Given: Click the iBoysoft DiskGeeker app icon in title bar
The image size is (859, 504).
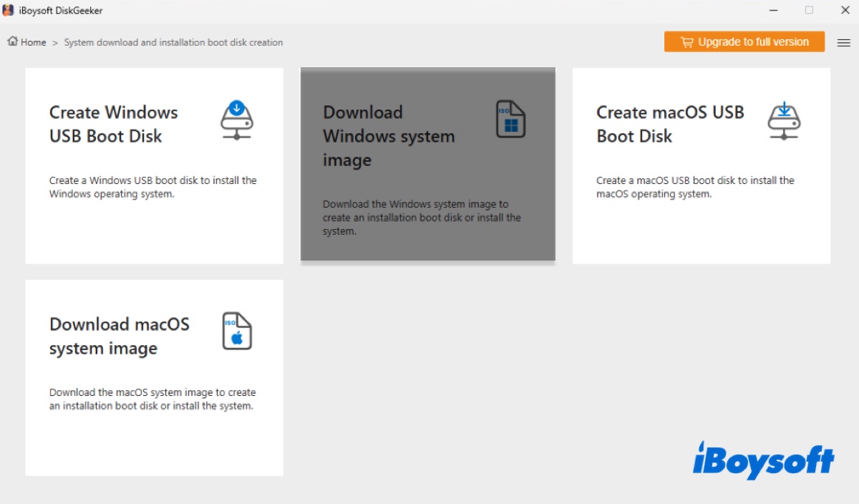Looking at the screenshot, I should point(9,10).
